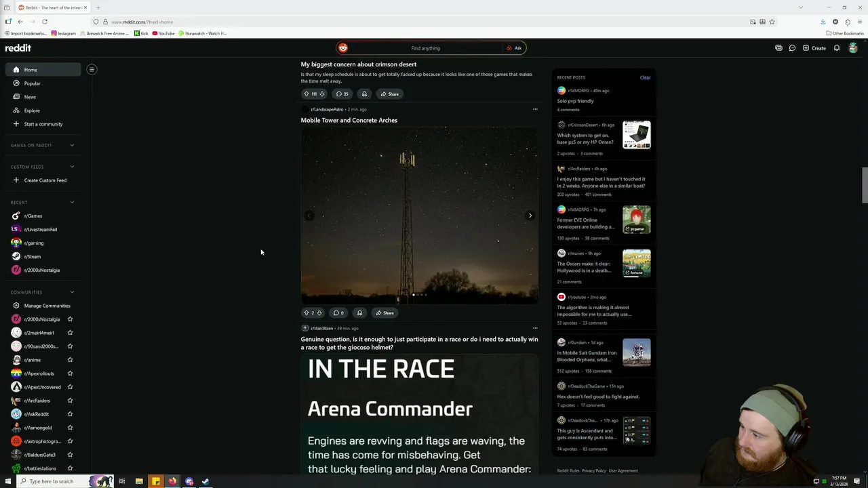This screenshot has height=488, width=868.
Task: Favorite r/2meirl4meirl with star
Action: point(70,333)
